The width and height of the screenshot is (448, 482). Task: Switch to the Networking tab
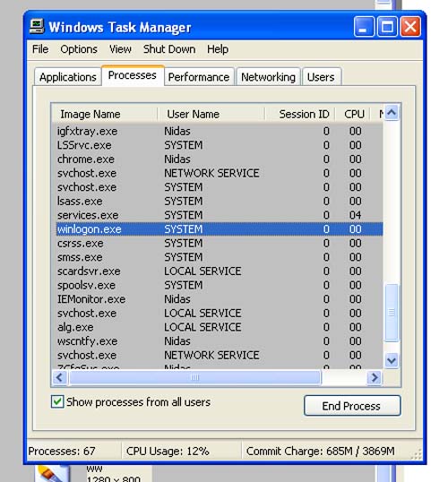(x=268, y=77)
